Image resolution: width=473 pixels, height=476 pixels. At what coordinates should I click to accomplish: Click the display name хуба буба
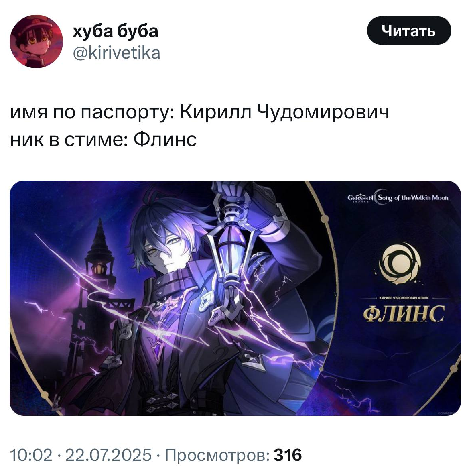115,31
